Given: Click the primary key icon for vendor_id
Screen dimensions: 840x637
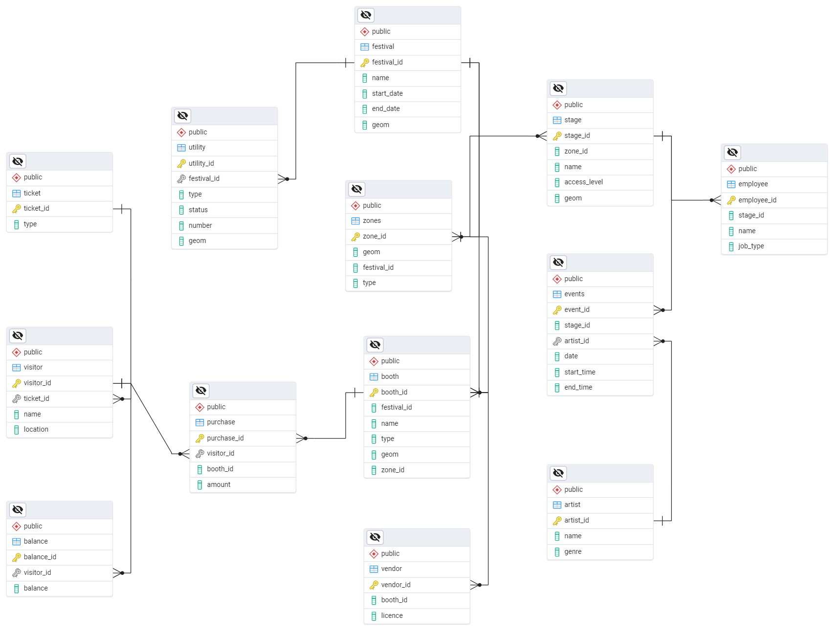Looking at the screenshot, I should [374, 585].
